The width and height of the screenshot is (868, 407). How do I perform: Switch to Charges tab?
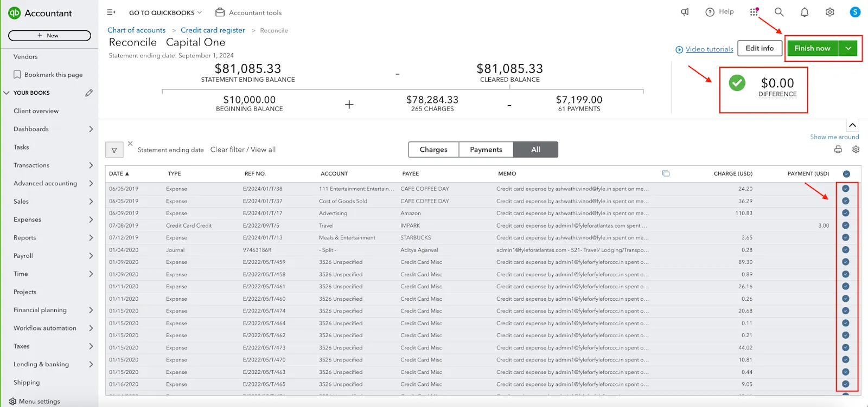(433, 150)
